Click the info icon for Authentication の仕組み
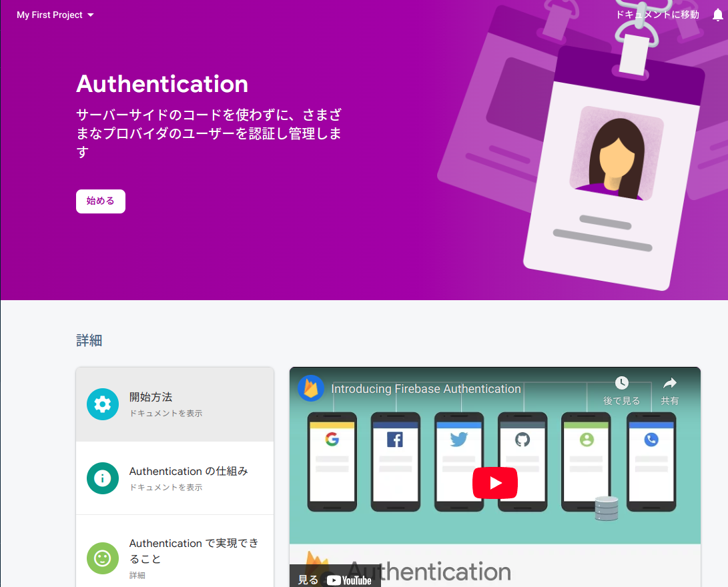728x587 pixels. pos(103,478)
